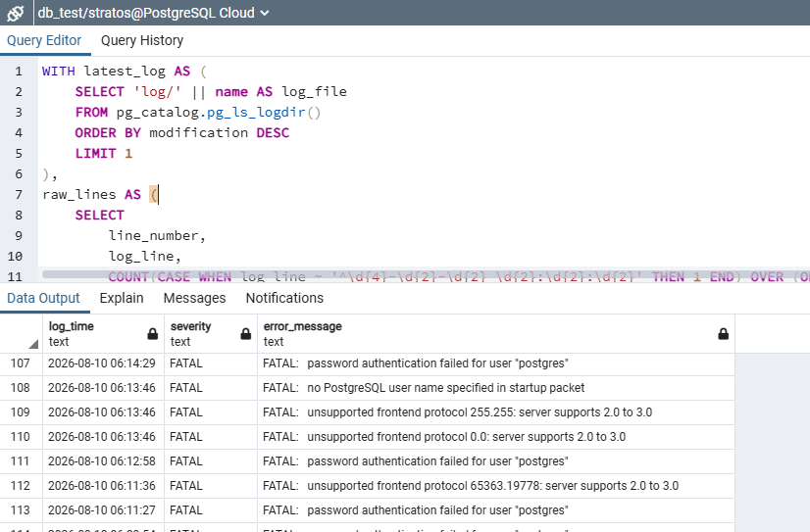Select row number 109
Screen dimensions: 810x532
tap(21, 412)
